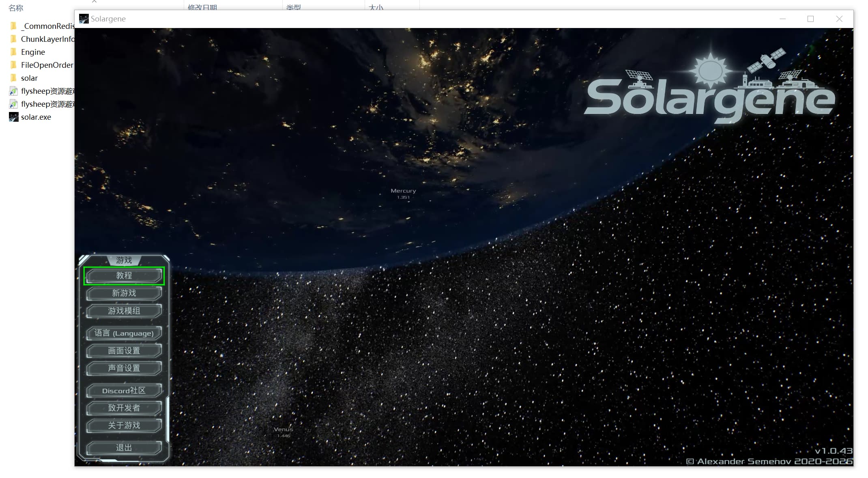Click 退出 to exit game
The height and width of the screenshot is (478, 868).
click(124, 448)
